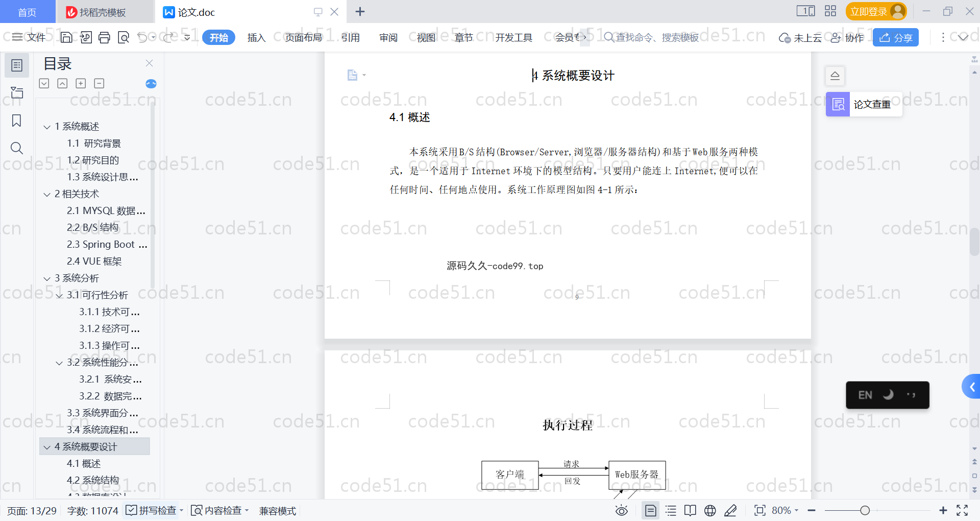
Task: Open the bookmark sidebar icon
Action: coord(17,121)
